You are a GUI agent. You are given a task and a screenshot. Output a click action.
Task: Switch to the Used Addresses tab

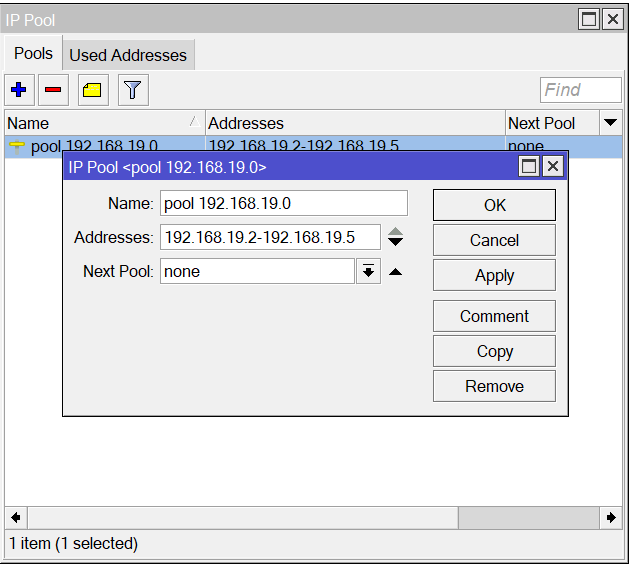click(127, 55)
